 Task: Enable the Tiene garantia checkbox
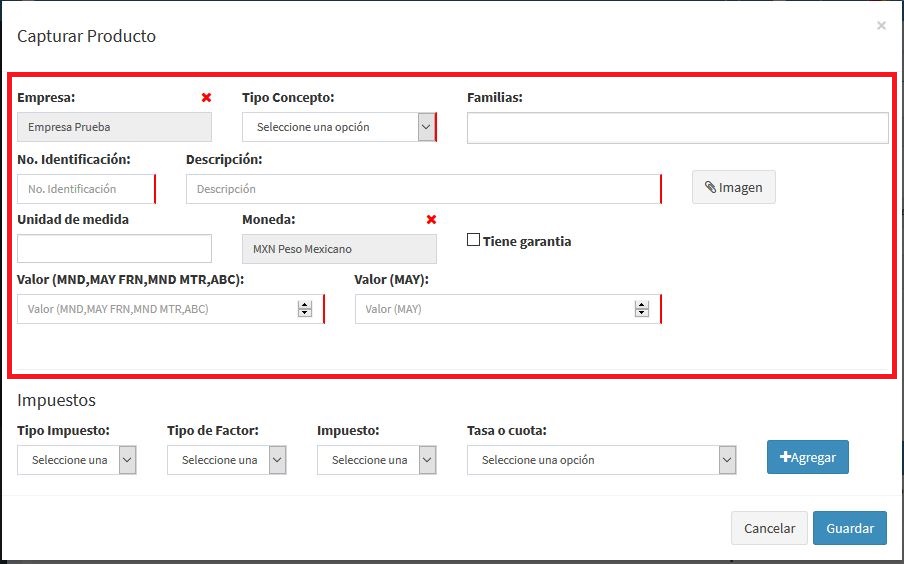point(474,240)
